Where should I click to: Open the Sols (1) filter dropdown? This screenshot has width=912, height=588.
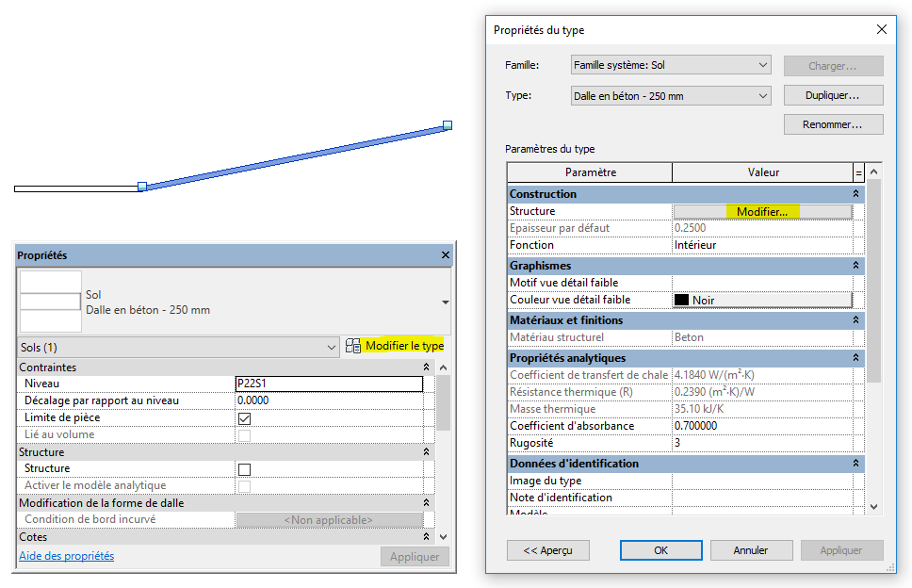click(x=178, y=348)
